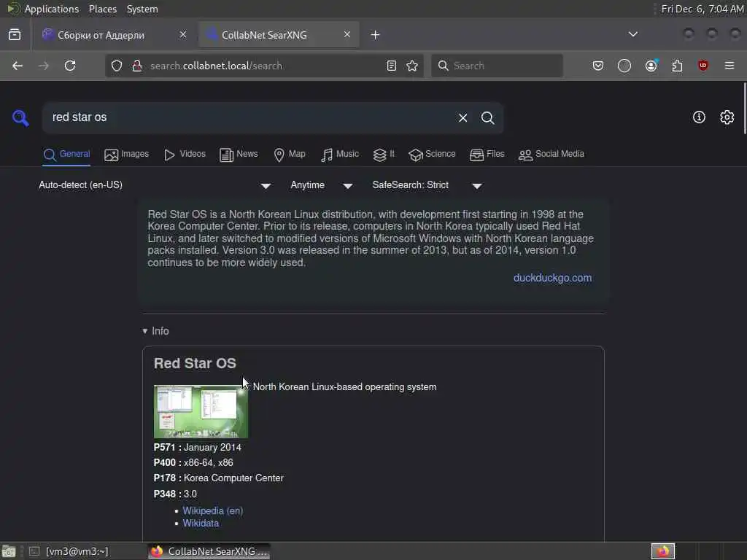Open the System menu
The width and height of the screenshot is (747, 560).
(142, 9)
